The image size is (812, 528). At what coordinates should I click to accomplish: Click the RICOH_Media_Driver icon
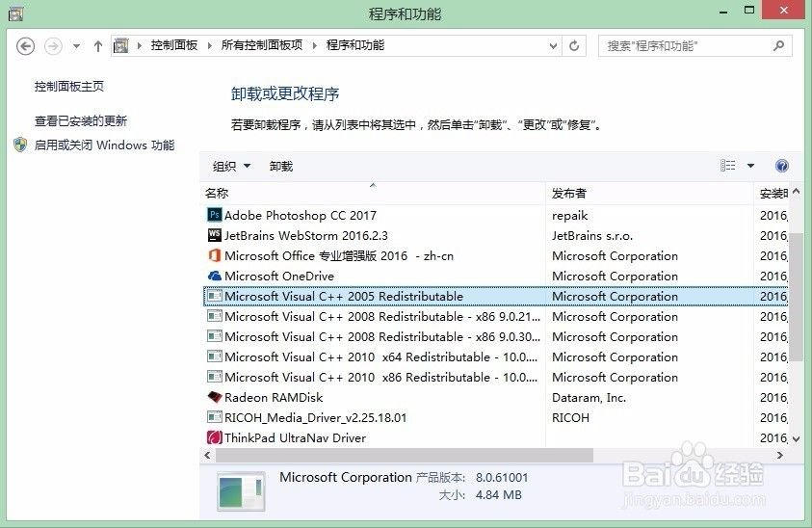tap(215, 417)
